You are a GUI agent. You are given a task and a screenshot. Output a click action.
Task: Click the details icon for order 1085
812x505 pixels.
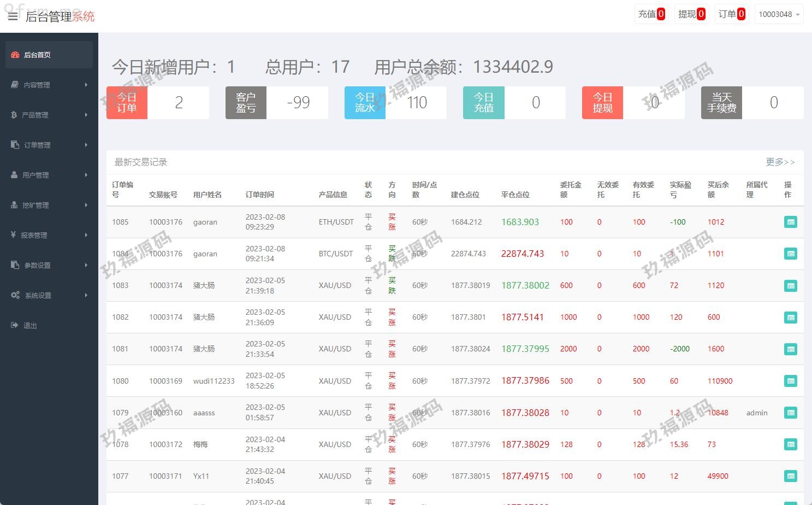(x=790, y=222)
